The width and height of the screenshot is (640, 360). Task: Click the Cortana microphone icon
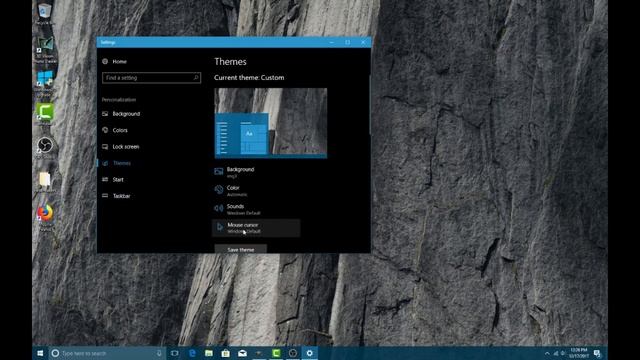(159, 353)
